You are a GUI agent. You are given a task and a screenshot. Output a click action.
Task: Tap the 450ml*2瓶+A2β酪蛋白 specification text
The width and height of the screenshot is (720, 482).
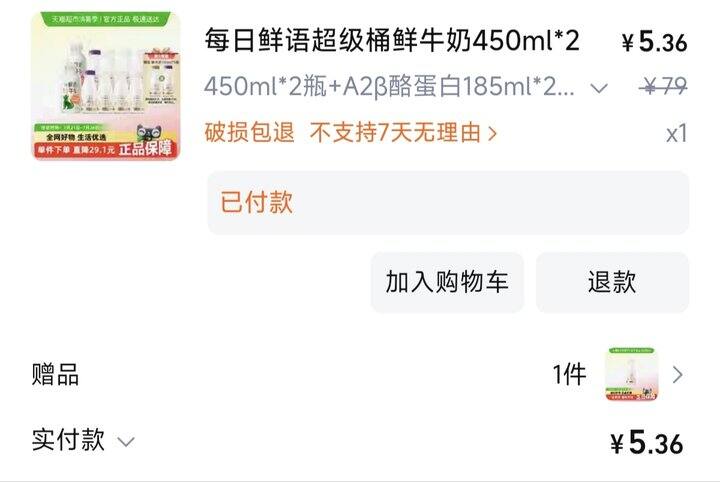pyautogui.click(x=389, y=86)
